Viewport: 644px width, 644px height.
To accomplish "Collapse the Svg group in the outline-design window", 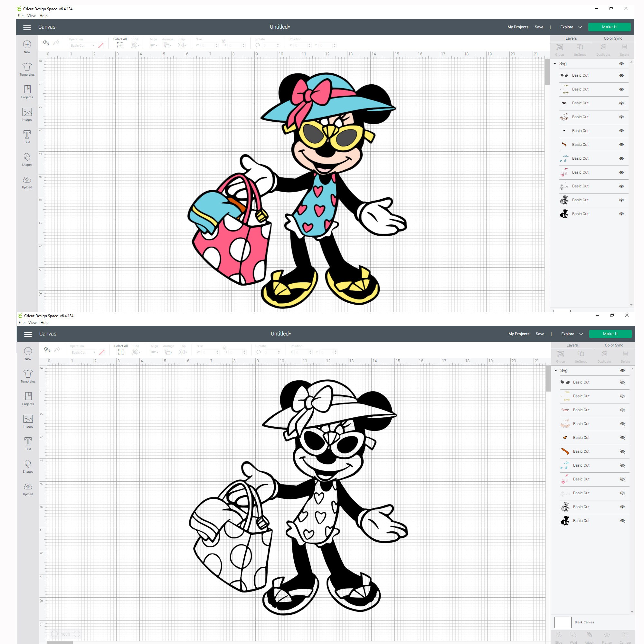I will [x=556, y=371].
